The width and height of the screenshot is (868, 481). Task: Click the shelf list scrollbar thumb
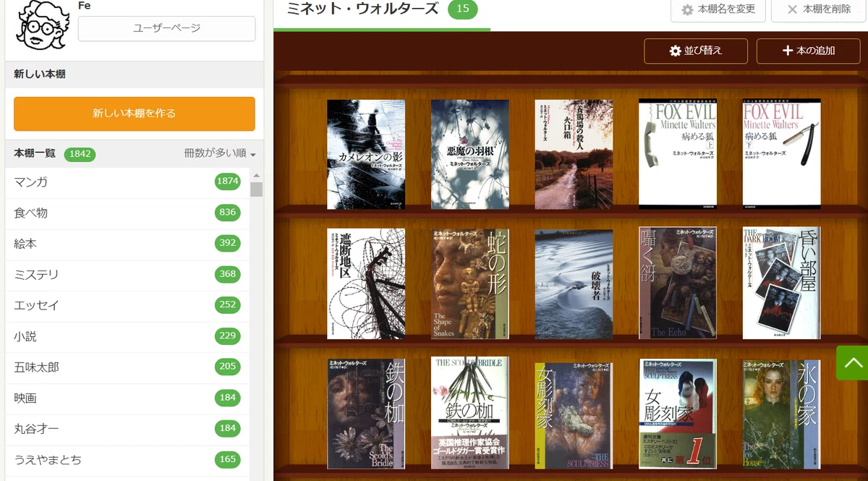point(256,190)
